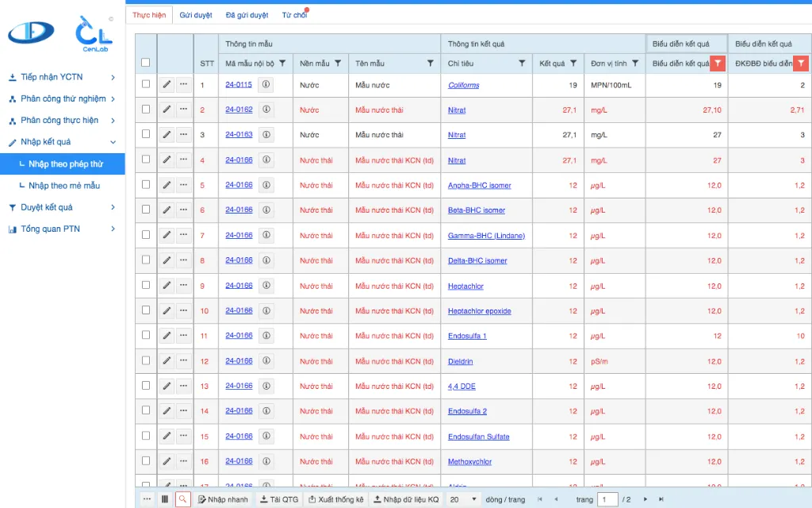Tick the checkbox for Dieldrin row

[x=145, y=361]
